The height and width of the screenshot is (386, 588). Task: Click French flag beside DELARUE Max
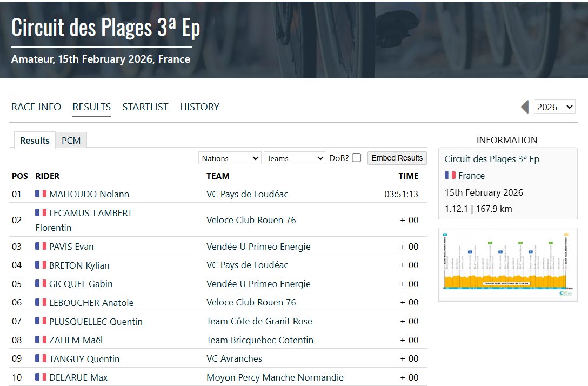(41, 377)
